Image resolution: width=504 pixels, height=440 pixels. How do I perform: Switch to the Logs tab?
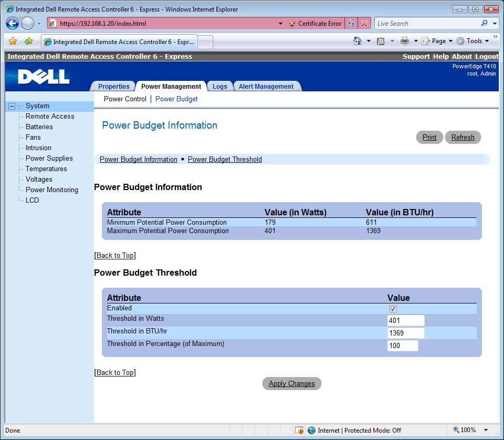coord(220,87)
